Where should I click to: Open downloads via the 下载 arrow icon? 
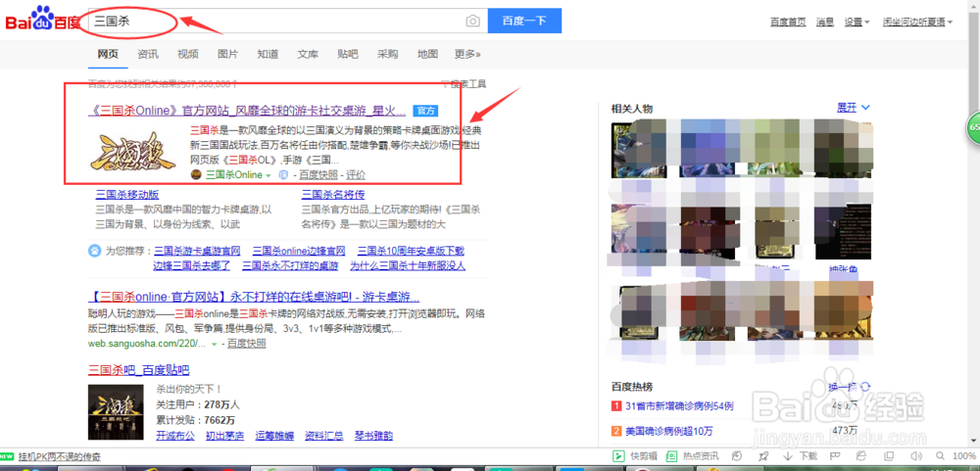pyautogui.click(x=788, y=456)
